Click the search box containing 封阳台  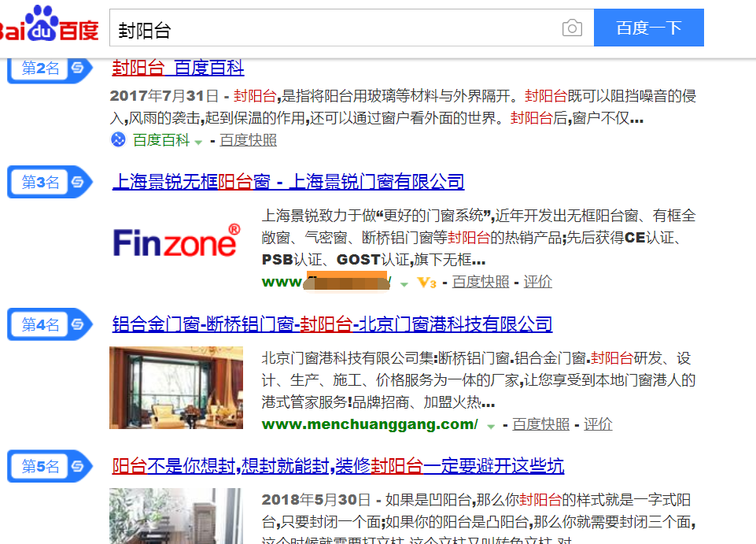click(x=352, y=28)
